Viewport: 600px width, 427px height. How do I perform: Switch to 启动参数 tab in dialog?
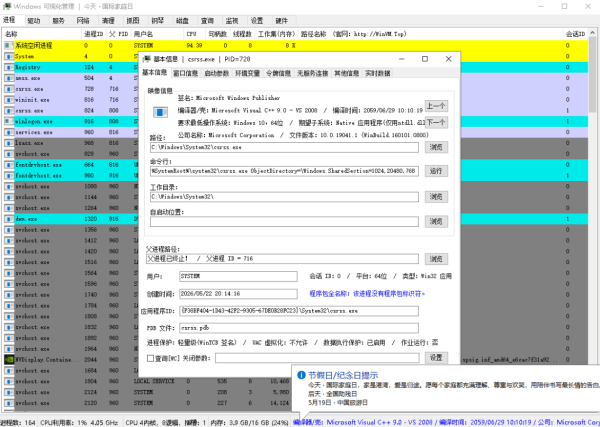(217, 73)
